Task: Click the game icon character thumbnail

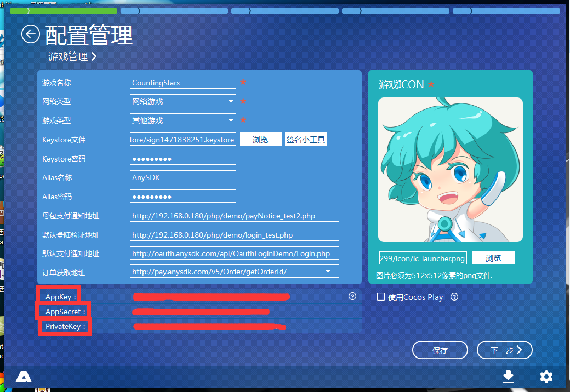Action: (x=451, y=170)
